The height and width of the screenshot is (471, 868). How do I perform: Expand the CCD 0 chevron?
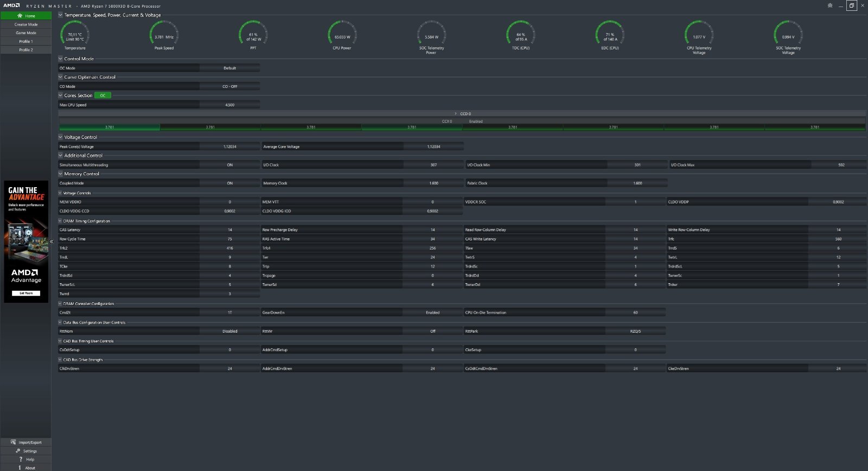click(456, 113)
